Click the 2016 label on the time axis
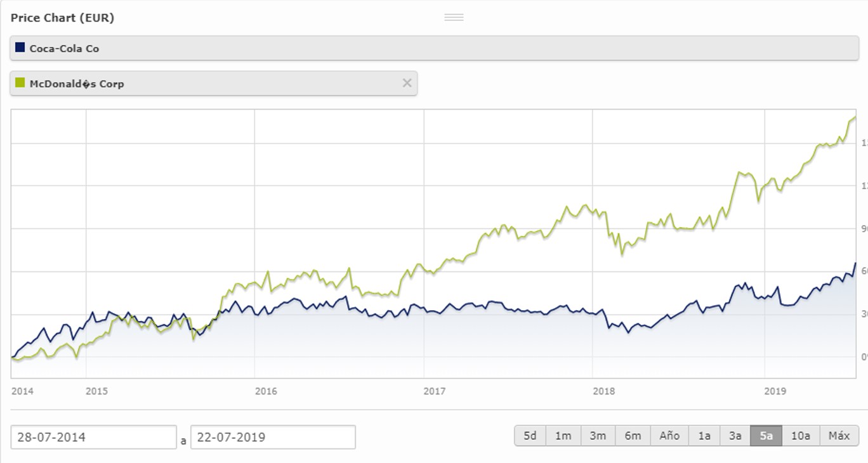Viewport: 868px width, 463px height. (x=266, y=391)
